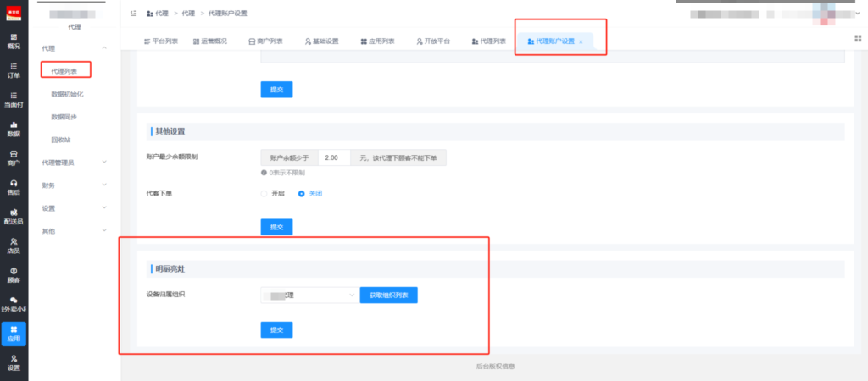Screen dimensions: 868x381
Task: Click the 获取组织列表 button
Action: [388, 295]
